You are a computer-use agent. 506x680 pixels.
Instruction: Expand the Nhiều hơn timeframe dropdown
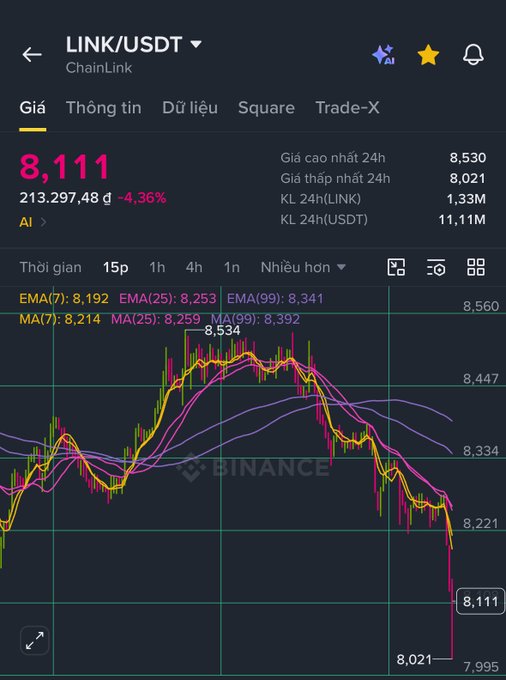(303, 267)
